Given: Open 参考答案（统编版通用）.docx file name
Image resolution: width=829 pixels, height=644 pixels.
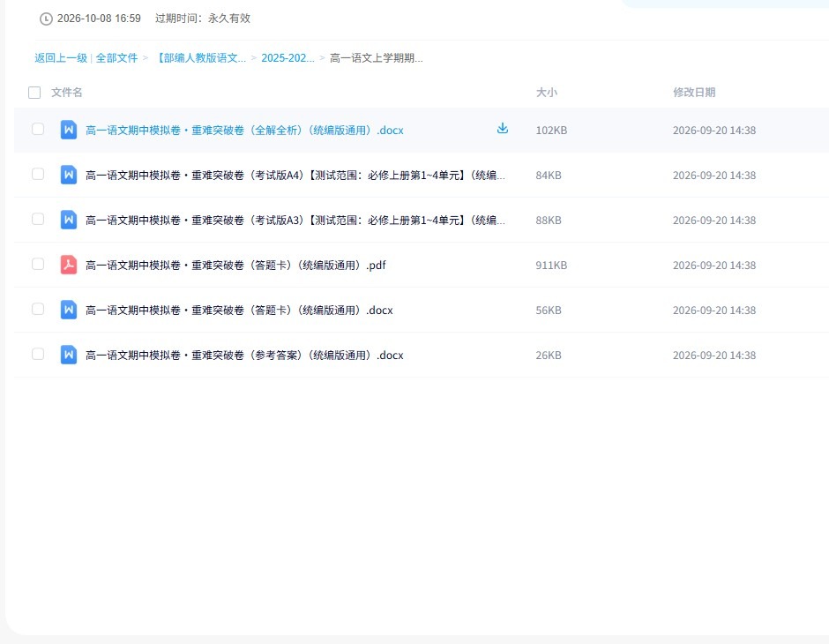Looking at the screenshot, I should [244, 355].
